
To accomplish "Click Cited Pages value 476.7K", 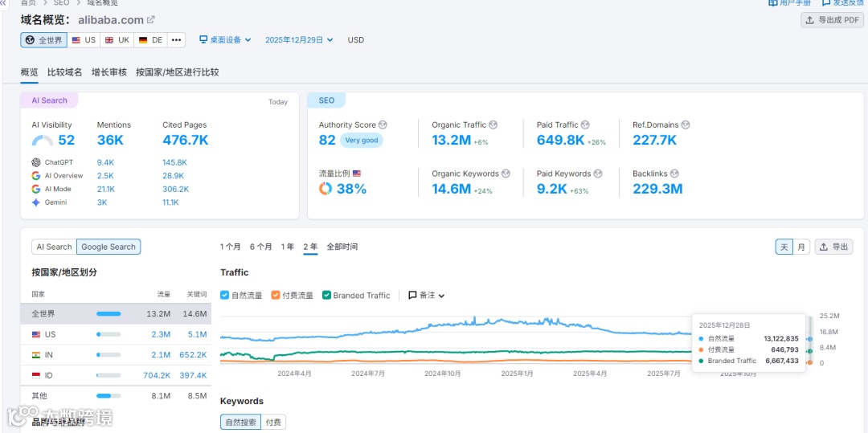I will point(186,141).
